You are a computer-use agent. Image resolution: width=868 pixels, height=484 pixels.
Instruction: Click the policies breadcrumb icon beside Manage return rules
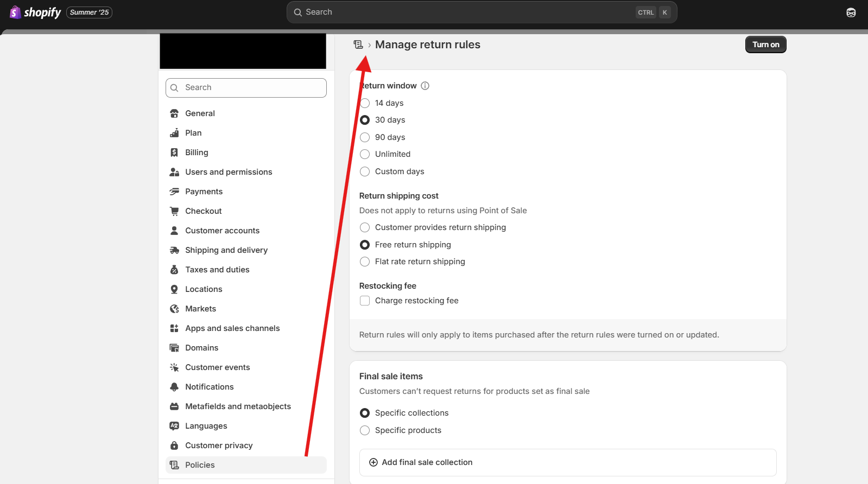click(358, 44)
